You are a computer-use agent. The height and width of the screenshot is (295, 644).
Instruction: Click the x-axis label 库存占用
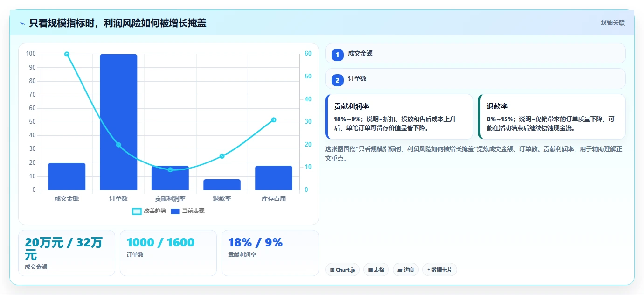coord(274,198)
